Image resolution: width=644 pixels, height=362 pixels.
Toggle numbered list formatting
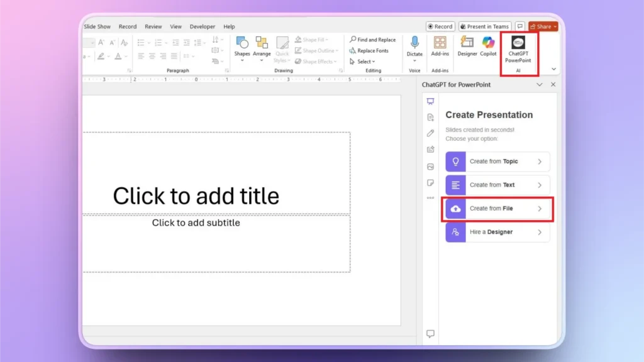tap(158, 43)
